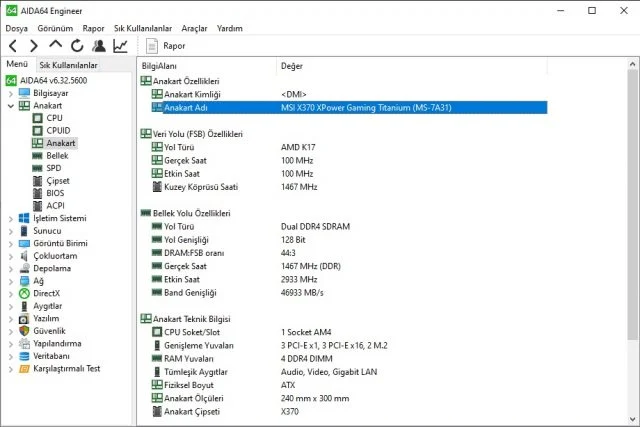Expand the Yapılandırma tree node
Image resolution: width=640 pixels, height=427 pixels.
11,344
